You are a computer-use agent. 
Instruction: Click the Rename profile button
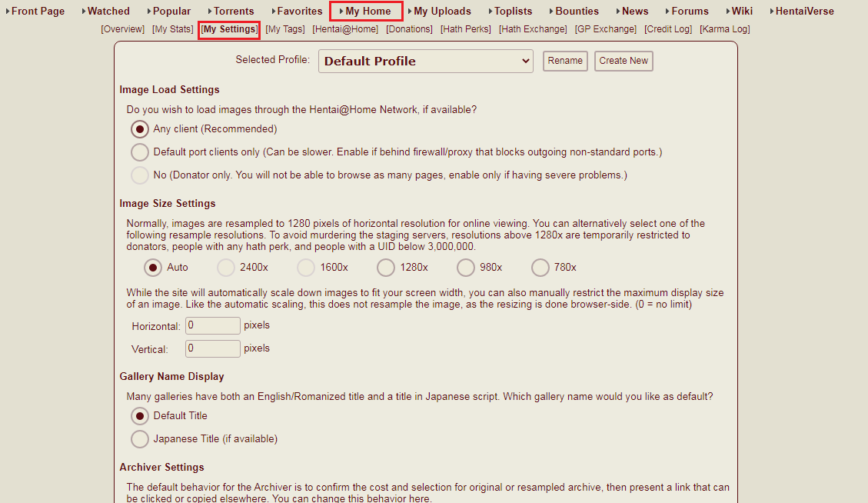point(565,61)
